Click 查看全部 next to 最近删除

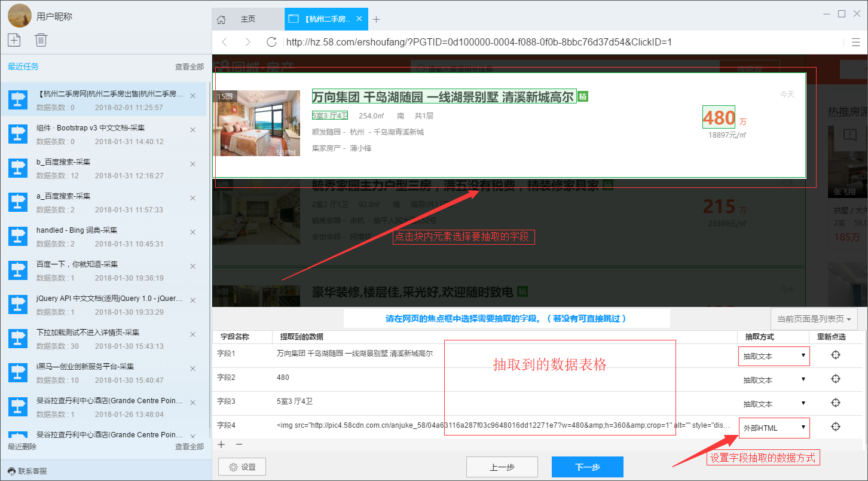(x=190, y=446)
